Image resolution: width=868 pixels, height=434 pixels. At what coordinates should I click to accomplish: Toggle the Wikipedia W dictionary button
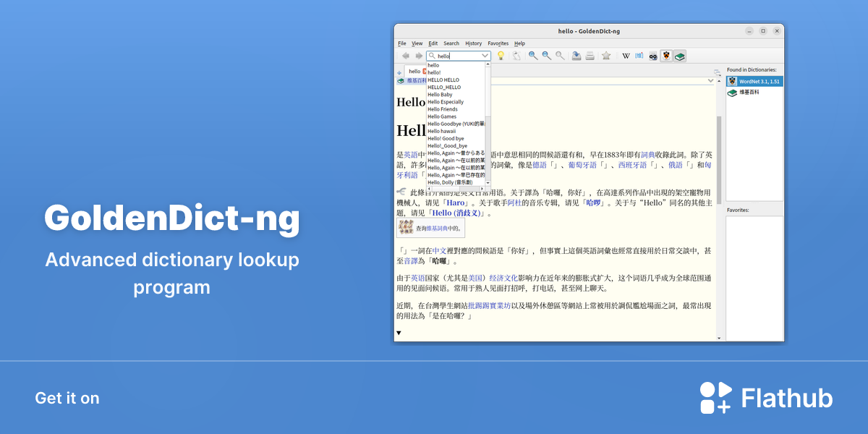[x=626, y=56]
